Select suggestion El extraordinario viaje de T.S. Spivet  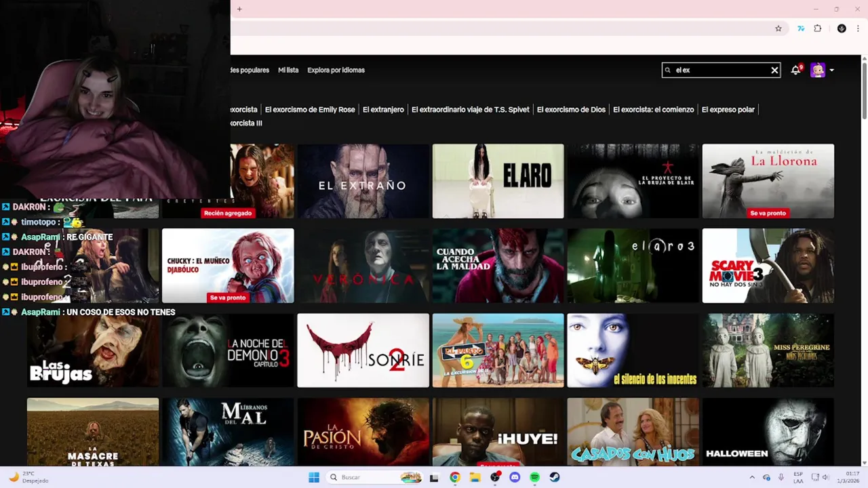(x=471, y=109)
